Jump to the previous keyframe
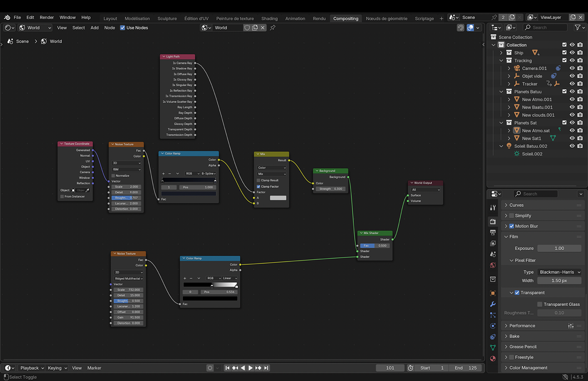The image size is (588, 381). click(x=235, y=368)
